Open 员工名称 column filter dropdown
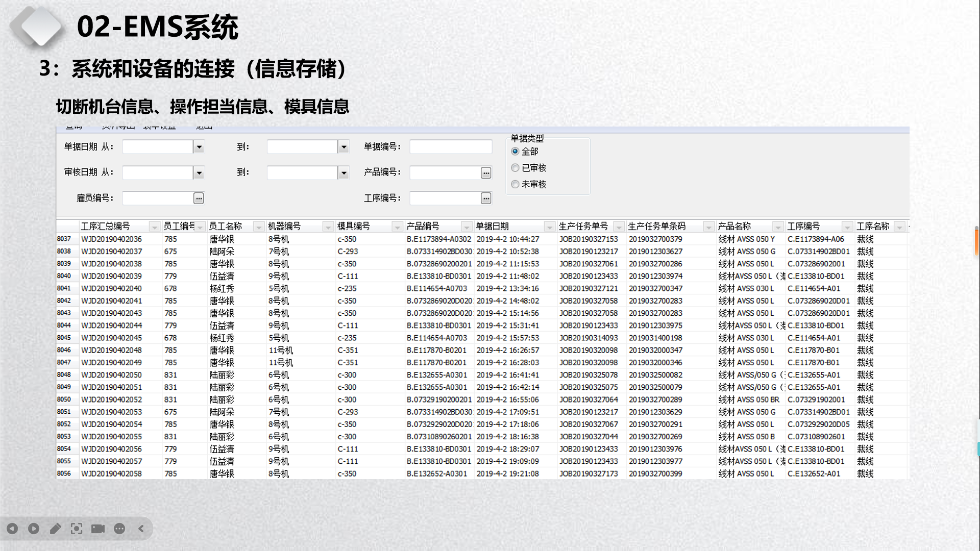 259,227
